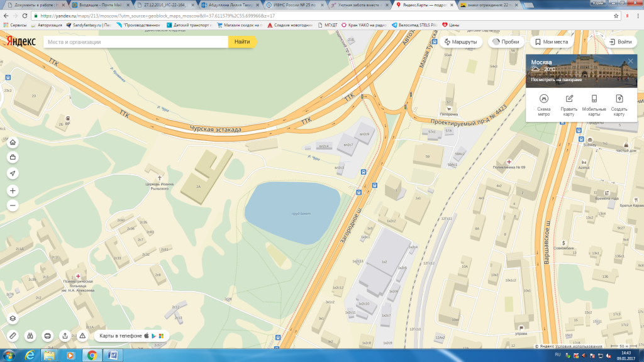Open the Детский транспорт bookmark
This screenshot has height=362, width=644.
point(189,25)
